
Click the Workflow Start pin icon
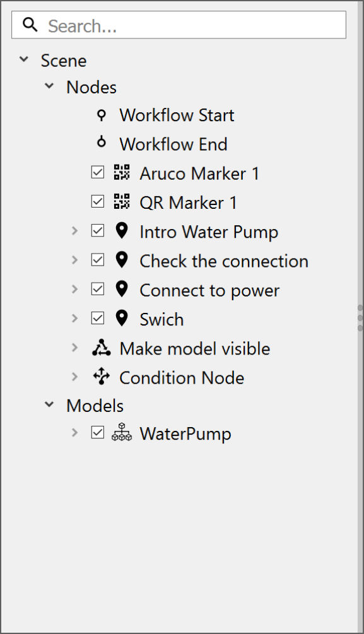(102, 115)
